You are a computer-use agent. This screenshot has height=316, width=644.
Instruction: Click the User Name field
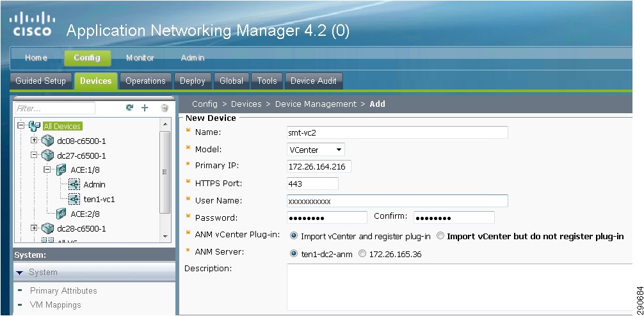(397, 201)
